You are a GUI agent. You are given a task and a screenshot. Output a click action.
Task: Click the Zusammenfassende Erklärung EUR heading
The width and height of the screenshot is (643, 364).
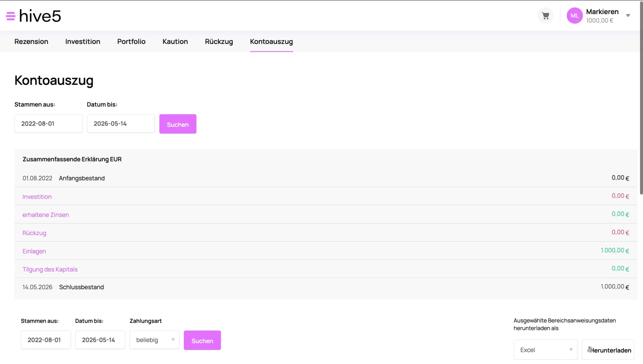pos(72,159)
